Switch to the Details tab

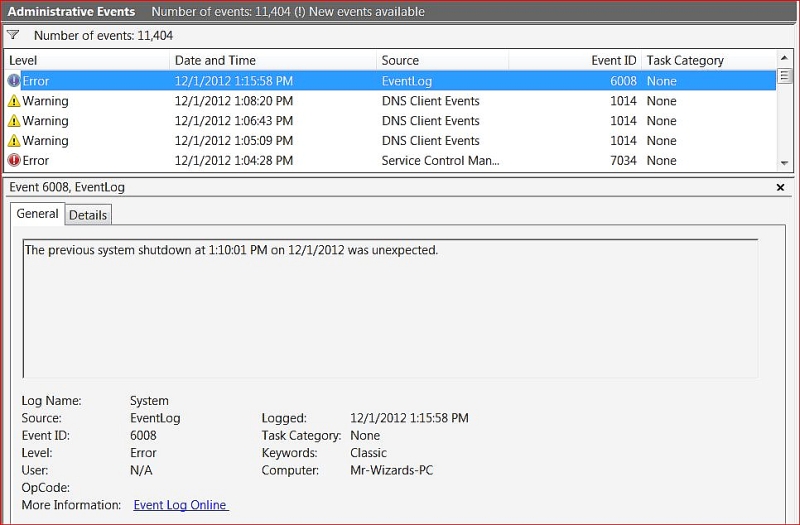point(88,215)
